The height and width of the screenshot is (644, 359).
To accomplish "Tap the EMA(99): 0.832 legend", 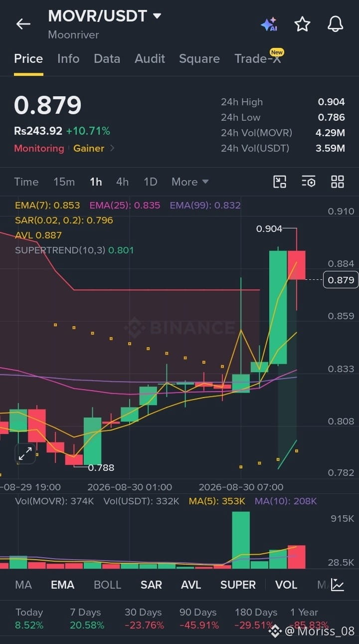I will coord(205,205).
